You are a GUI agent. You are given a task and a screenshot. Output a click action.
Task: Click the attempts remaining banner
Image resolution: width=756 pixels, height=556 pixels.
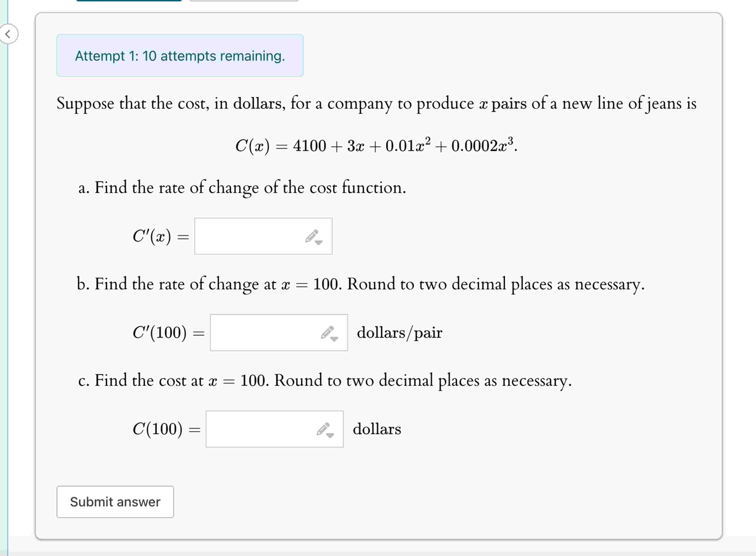point(180,56)
